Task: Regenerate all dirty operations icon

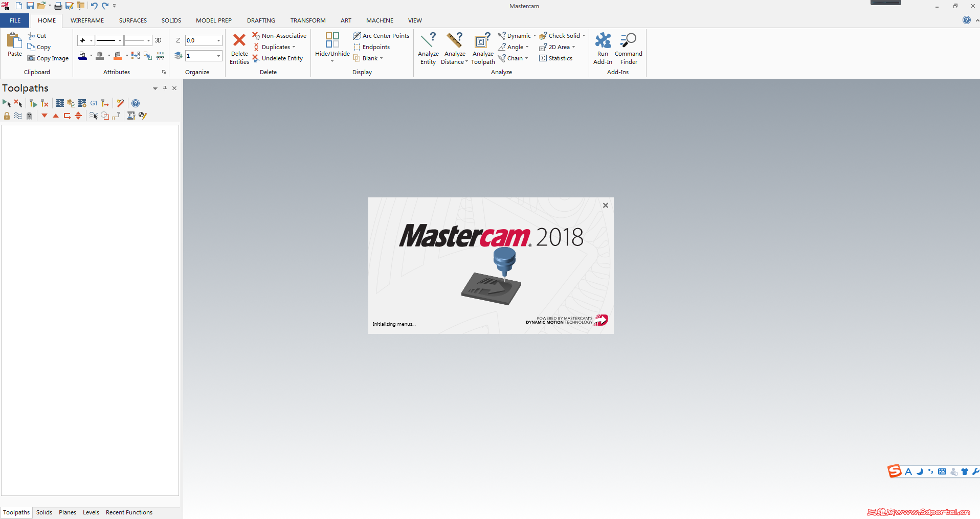Action: (44, 103)
